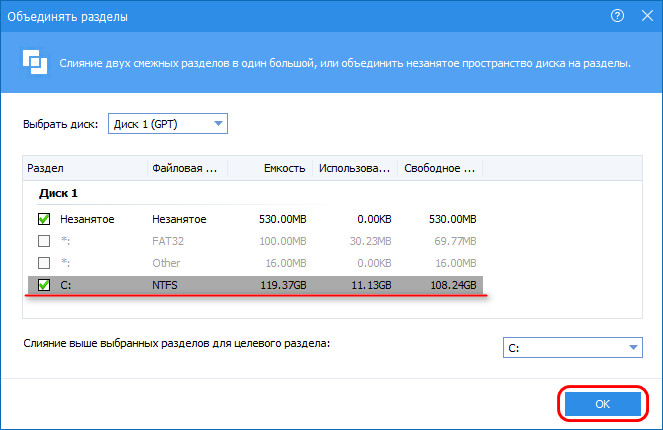Select the 530.00MB capacity cell
This screenshot has width=663, height=430.
[282, 219]
